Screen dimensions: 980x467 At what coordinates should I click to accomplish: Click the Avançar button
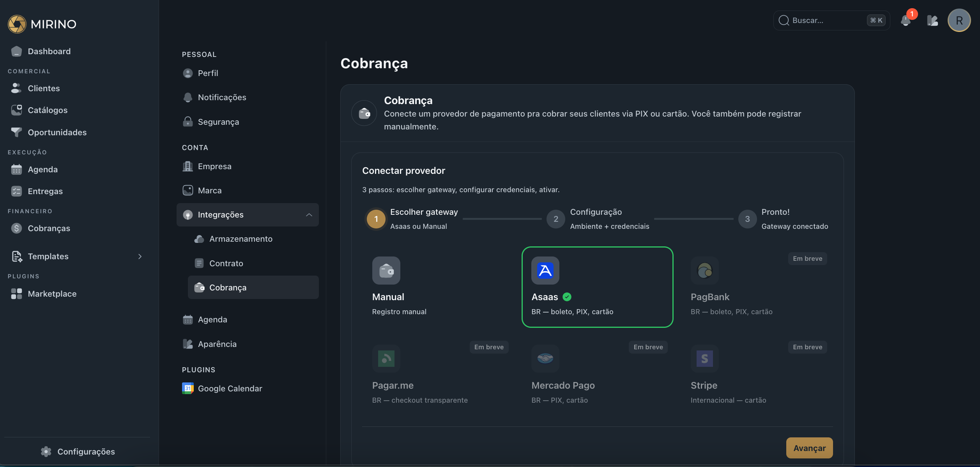(x=809, y=448)
